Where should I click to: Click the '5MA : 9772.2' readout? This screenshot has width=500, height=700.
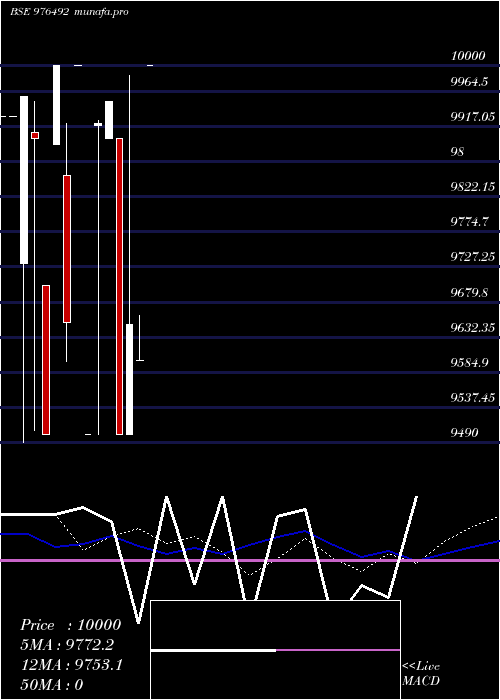67,645
